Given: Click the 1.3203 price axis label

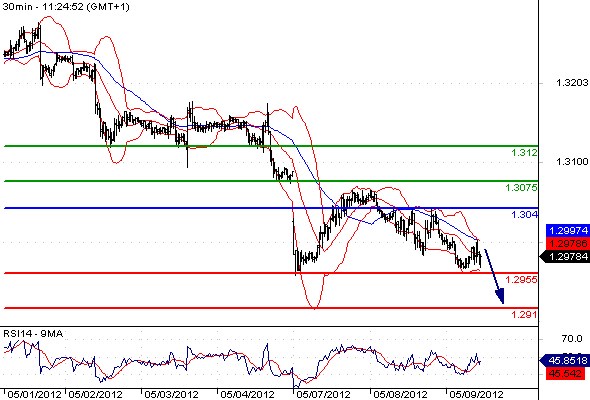Looking at the screenshot, I should point(572,82).
